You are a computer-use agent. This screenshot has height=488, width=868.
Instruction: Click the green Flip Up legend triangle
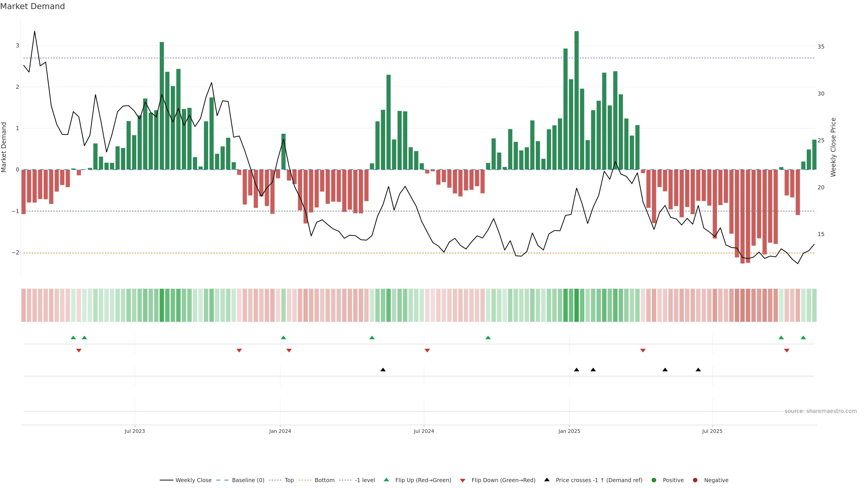386,480
